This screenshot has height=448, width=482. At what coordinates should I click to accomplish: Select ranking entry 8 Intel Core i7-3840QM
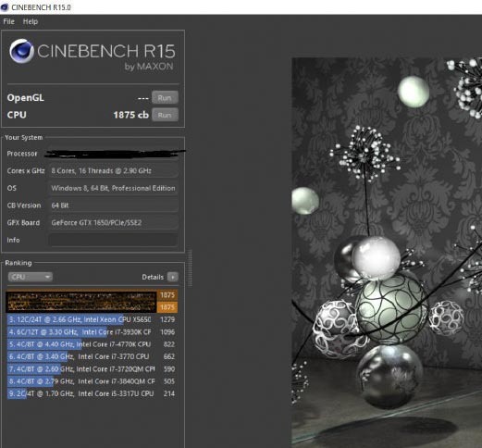(92, 381)
